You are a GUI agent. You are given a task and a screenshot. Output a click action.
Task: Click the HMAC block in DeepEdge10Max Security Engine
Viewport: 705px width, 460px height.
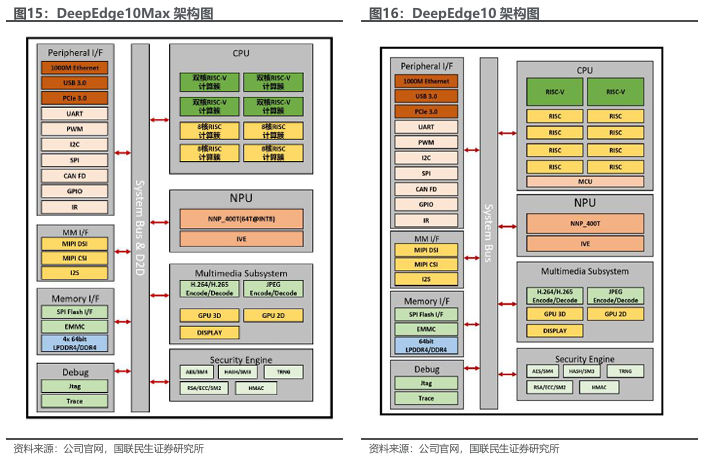(256, 387)
